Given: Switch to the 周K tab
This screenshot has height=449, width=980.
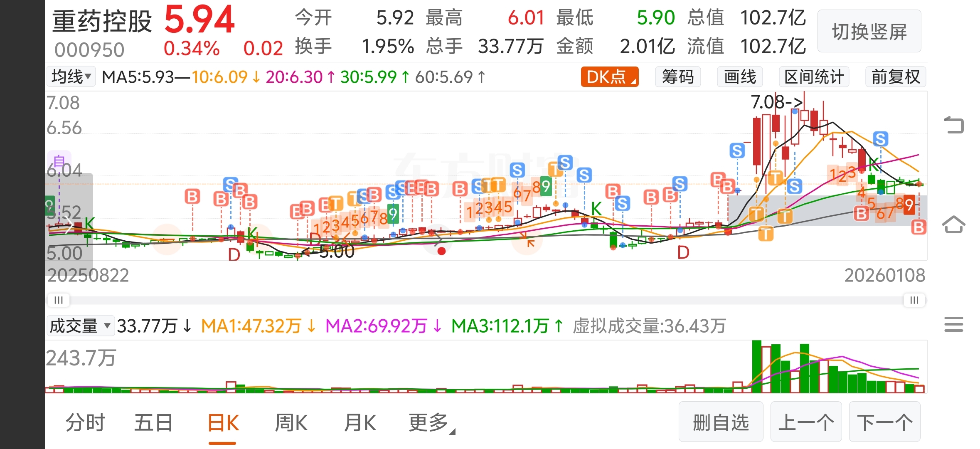Looking at the screenshot, I should (x=291, y=423).
